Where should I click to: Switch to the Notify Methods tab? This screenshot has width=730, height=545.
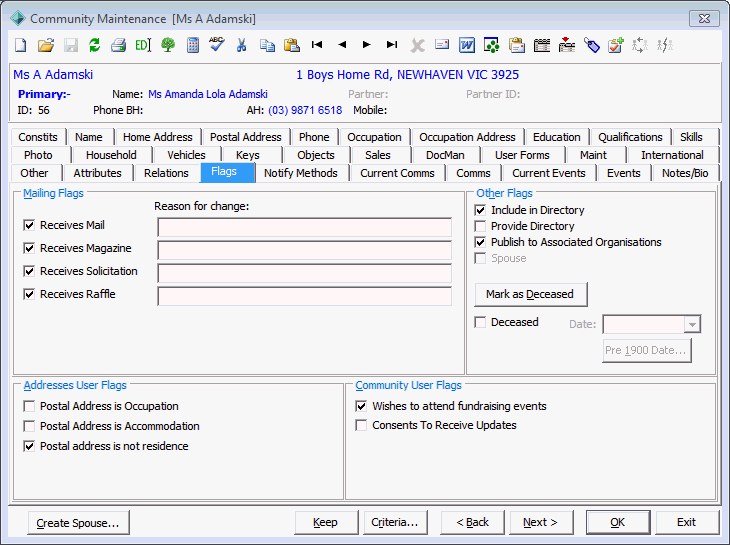(x=301, y=173)
